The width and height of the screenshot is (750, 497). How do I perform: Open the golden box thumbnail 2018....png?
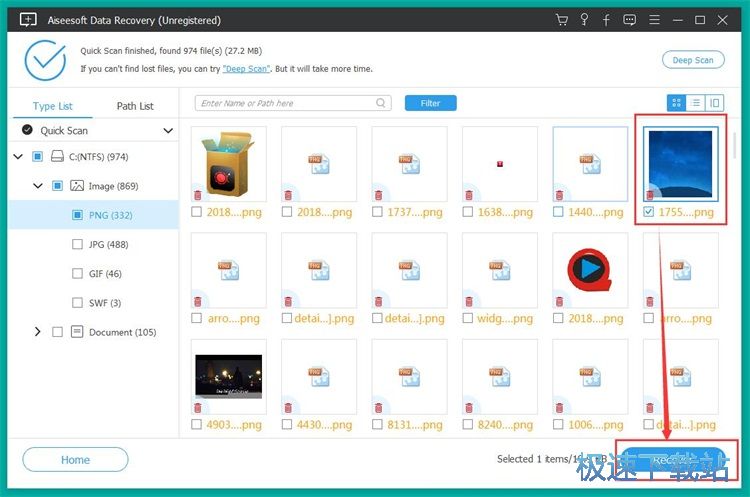coord(228,164)
